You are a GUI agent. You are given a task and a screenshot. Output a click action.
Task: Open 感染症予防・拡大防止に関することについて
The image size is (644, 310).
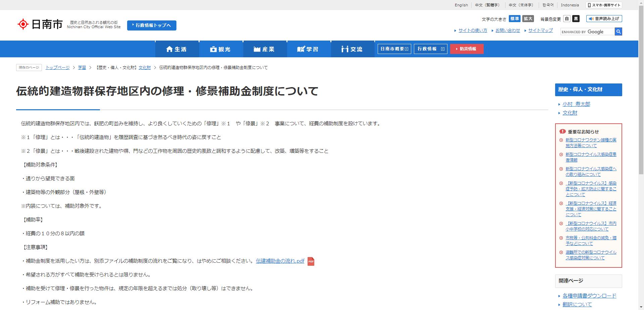click(x=591, y=189)
